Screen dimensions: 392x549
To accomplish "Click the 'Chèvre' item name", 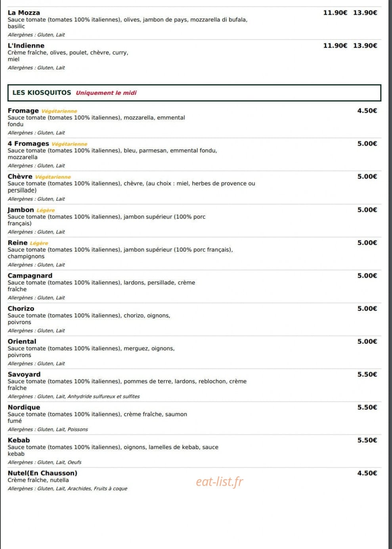I will coord(20,177).
